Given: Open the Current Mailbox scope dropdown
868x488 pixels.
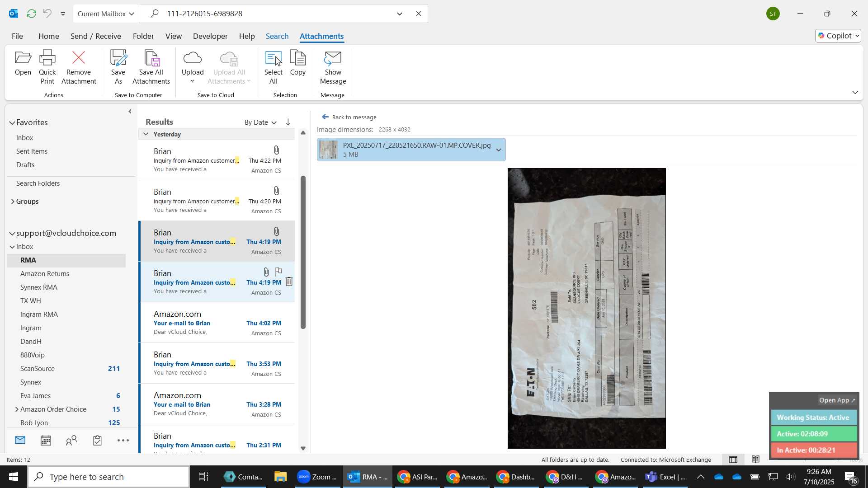Looking at the screenshot, I should (106, 14).
